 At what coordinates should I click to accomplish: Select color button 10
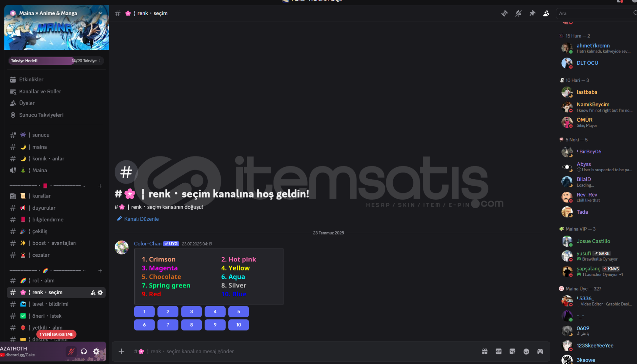click(x=239, y=325)
